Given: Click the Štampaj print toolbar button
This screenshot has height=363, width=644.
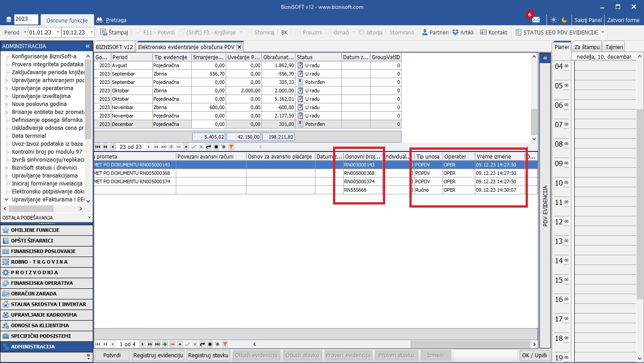Looking at the screenshot, I should 114,32.
